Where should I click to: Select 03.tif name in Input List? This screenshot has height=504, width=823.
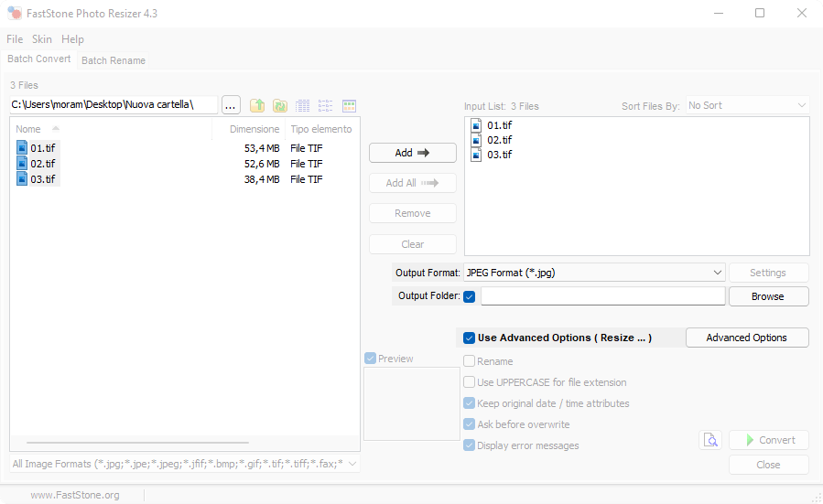pos(499,155)
